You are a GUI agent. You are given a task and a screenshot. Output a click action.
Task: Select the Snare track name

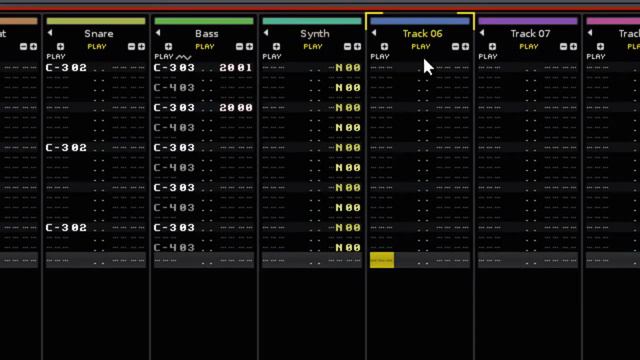pos(99,33)
